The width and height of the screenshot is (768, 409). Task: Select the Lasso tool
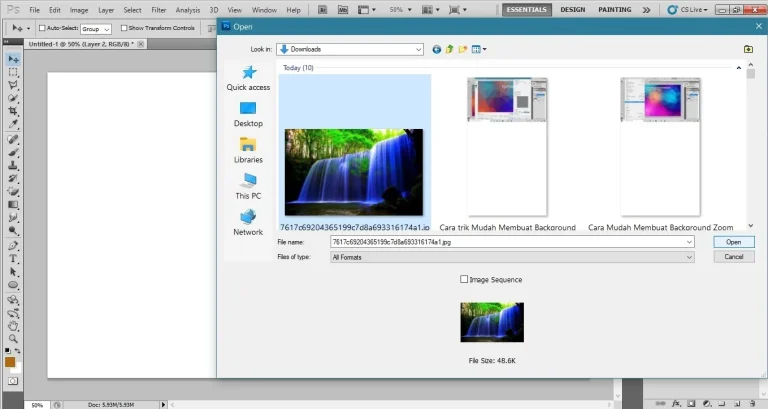[13, 86]
